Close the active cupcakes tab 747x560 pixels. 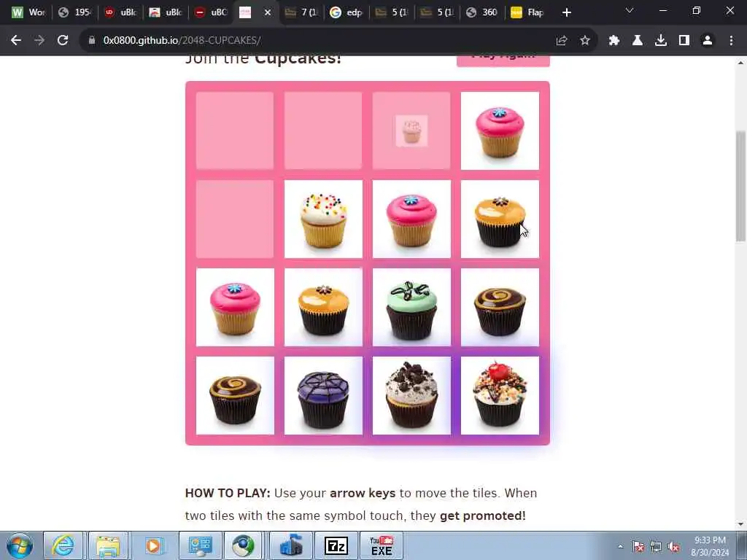(x=268, y=12)
